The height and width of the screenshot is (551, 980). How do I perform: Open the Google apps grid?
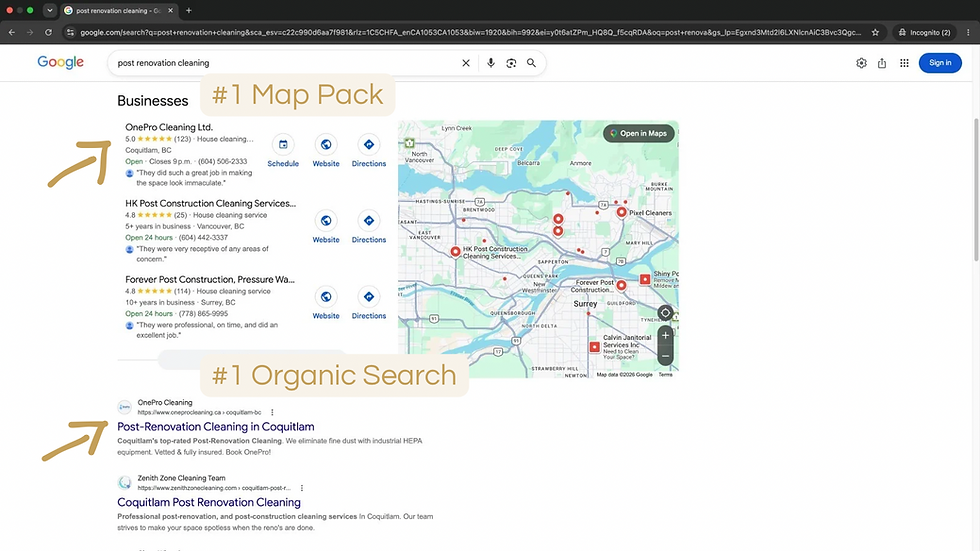point(904,62)
